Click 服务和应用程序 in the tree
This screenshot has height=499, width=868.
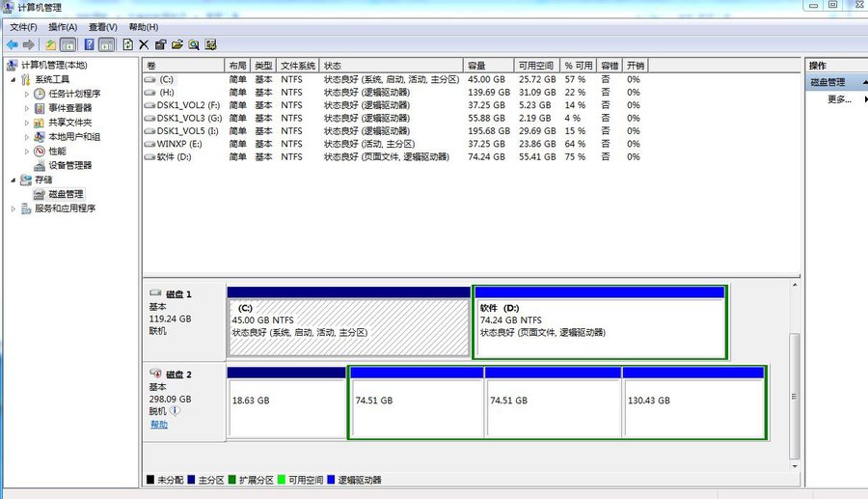65,208
